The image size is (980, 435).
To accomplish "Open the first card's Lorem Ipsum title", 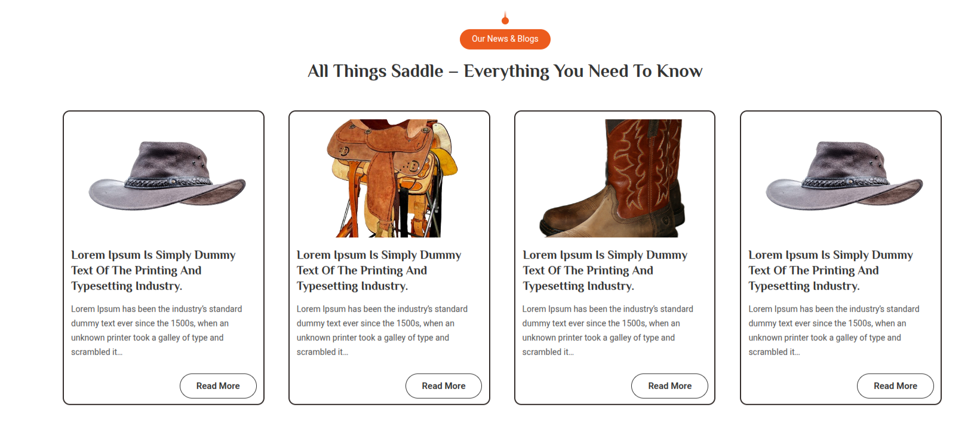I will 153,270.
